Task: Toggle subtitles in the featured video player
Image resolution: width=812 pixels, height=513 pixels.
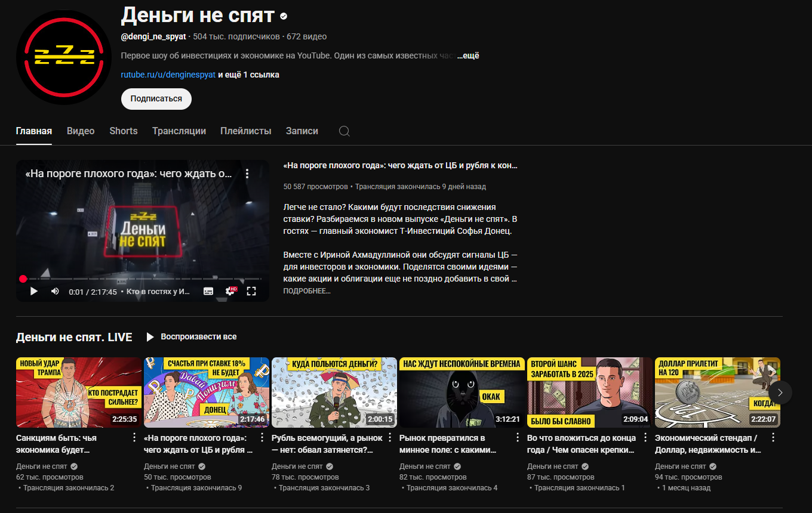Action: [208, 291]
